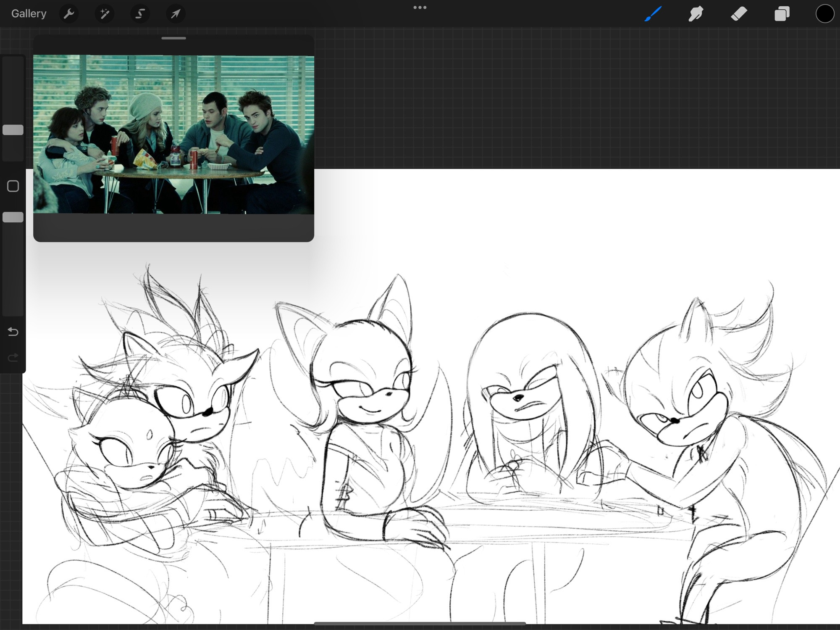Open the Actions wrench menu
This screenshot has height=630, width=840.
point(69,14)
